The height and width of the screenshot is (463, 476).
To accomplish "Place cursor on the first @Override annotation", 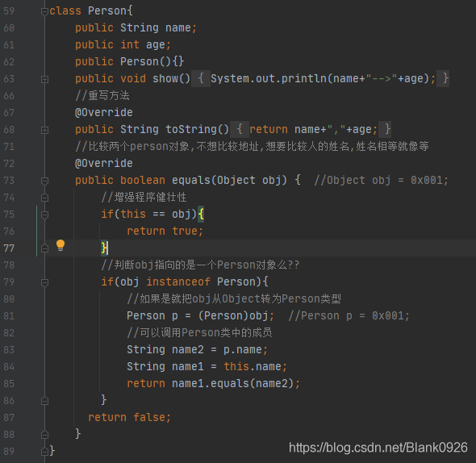I will tap(104, 113).
